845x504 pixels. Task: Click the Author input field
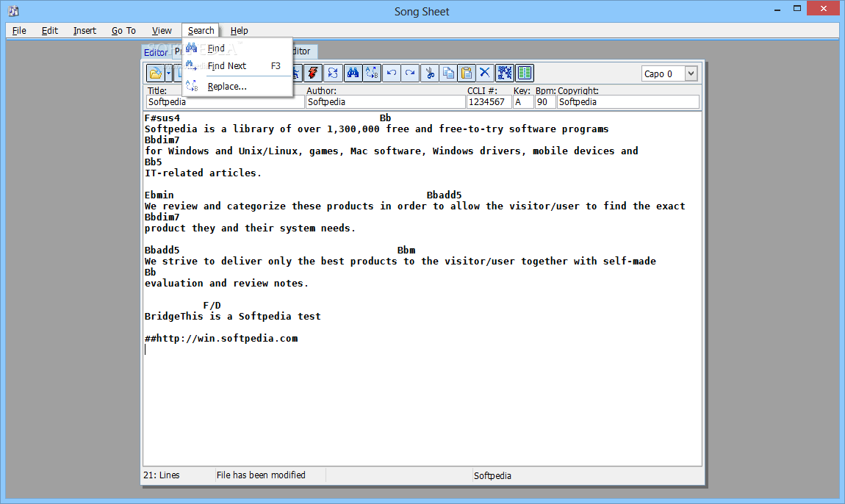385,102
